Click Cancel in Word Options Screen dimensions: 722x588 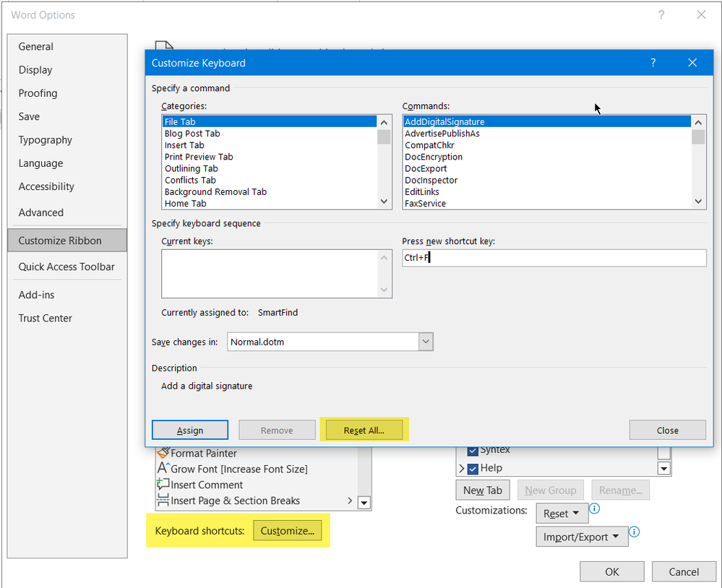pos(684,571)
